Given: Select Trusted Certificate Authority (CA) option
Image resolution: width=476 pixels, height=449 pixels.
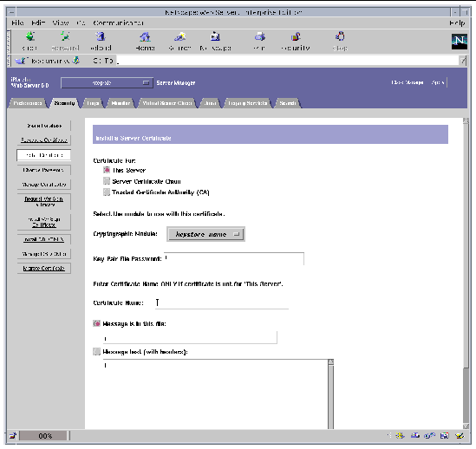Looking at the screenshot, I should click(107, 192).
